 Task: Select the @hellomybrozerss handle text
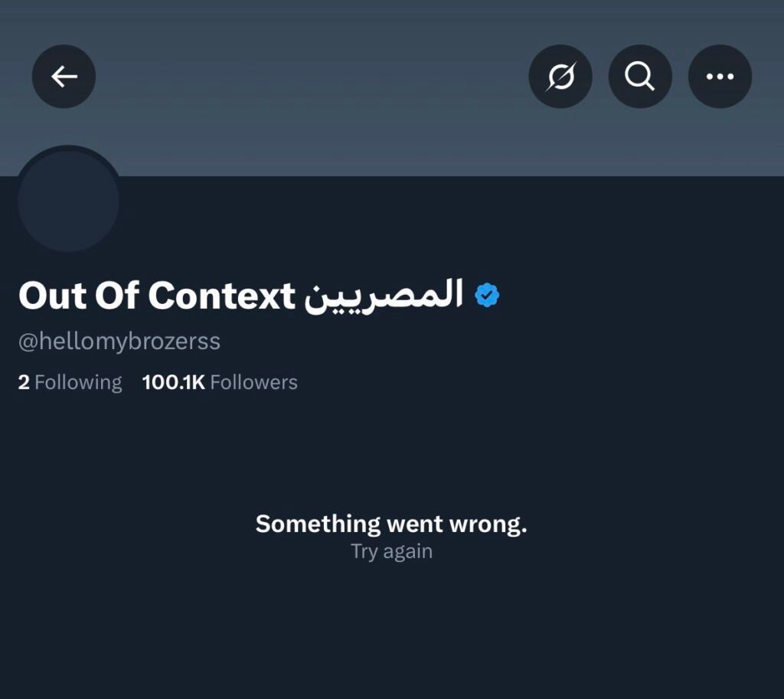coord(119,341)
